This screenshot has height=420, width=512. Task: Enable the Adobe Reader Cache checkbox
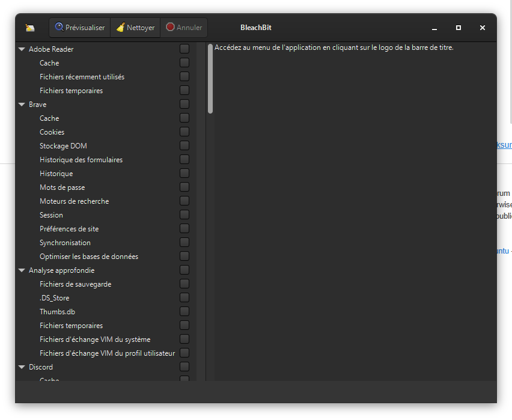tap(184, 62)
